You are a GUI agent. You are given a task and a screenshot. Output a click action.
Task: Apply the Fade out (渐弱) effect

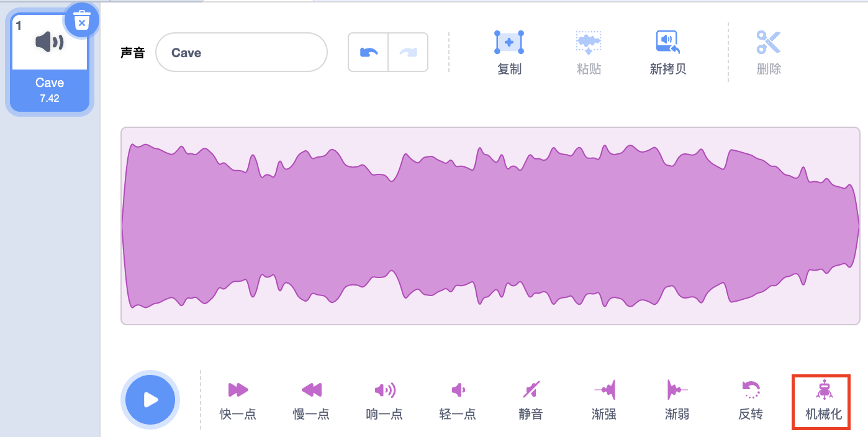(x=677, y=390)
